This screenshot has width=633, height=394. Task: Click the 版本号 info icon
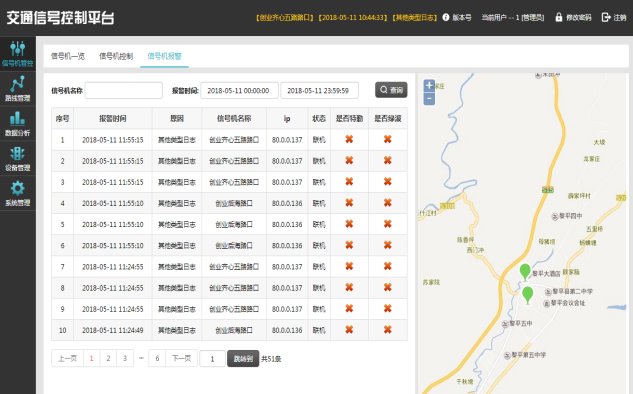point(446,17)
